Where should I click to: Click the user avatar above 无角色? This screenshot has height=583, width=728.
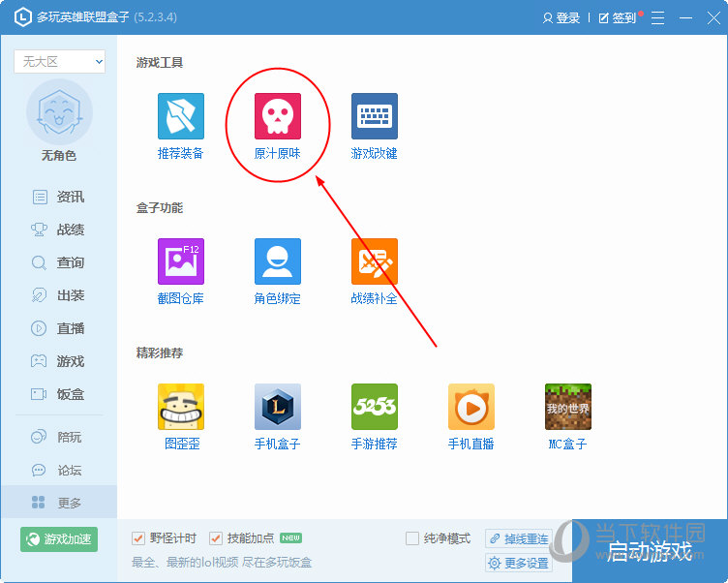click(x=59, y=112)
